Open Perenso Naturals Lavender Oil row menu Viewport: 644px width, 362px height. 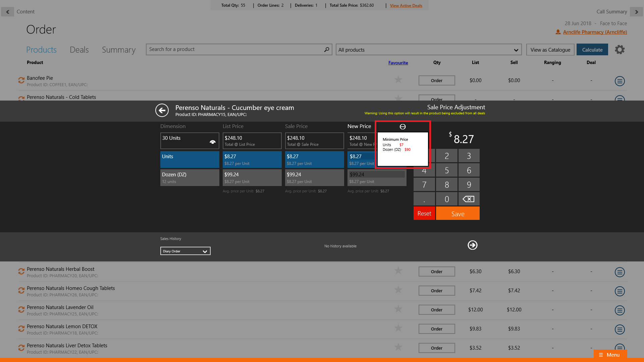[x=620, y=310]
